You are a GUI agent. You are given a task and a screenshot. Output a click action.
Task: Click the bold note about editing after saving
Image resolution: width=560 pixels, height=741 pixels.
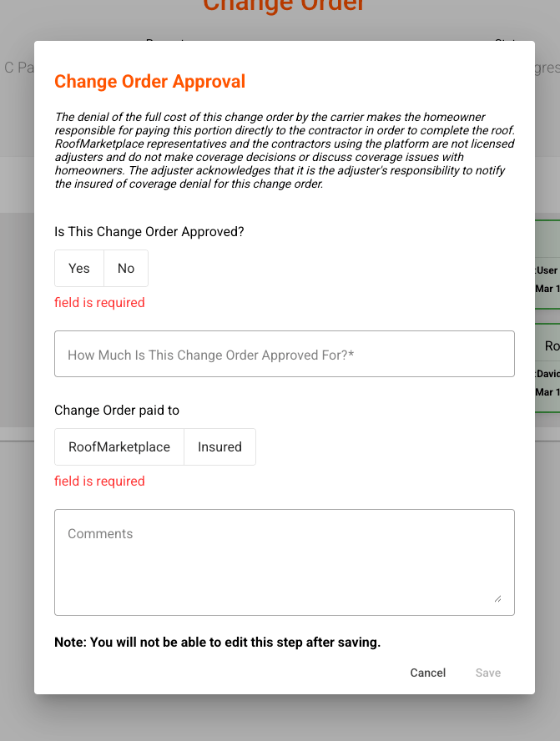(x=219, y=643)
